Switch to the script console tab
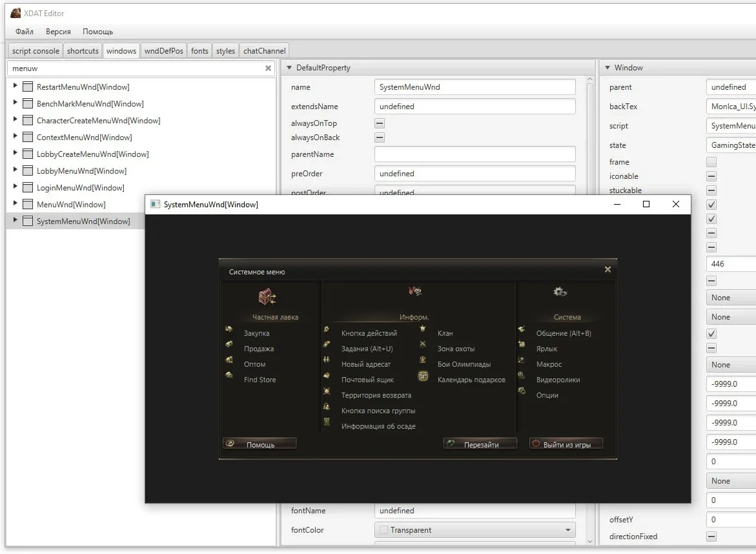Image resolution: width=756 pixels, height=554 pixels. 36,50
